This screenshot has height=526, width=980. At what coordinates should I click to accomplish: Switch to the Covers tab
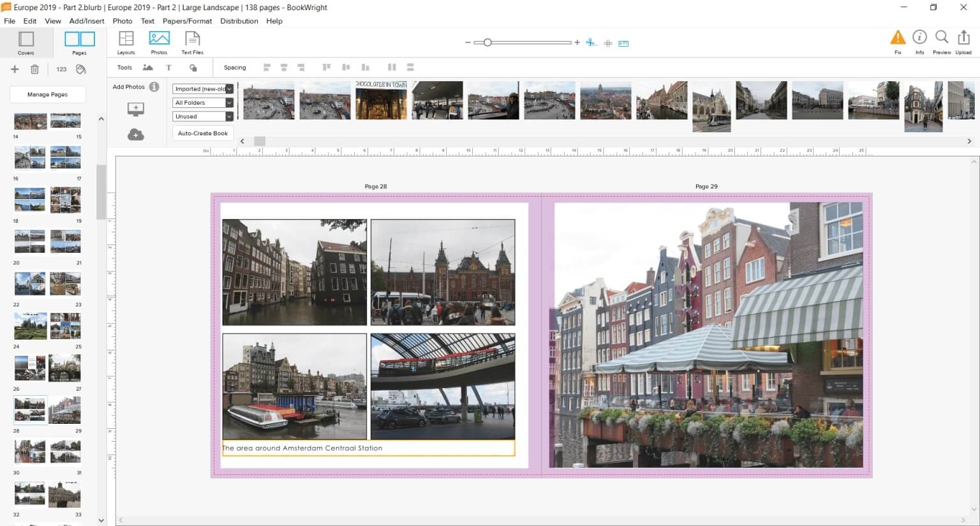pyautogui.click(x=26, y=43)
